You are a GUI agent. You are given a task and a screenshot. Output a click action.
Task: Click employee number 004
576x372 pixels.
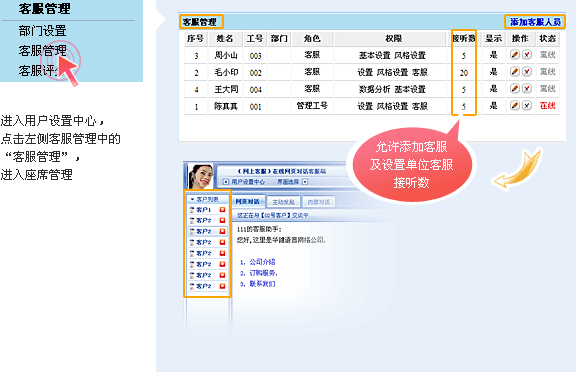point(255,90)
